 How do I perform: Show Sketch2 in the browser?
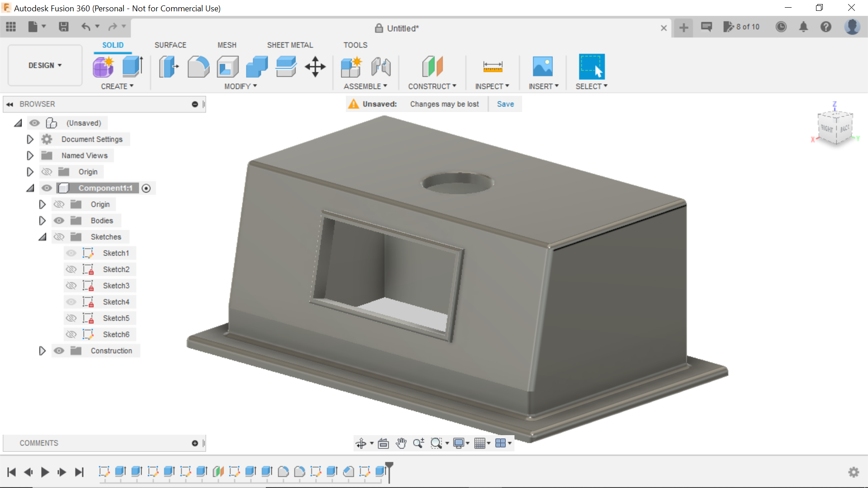click(71, 269)
